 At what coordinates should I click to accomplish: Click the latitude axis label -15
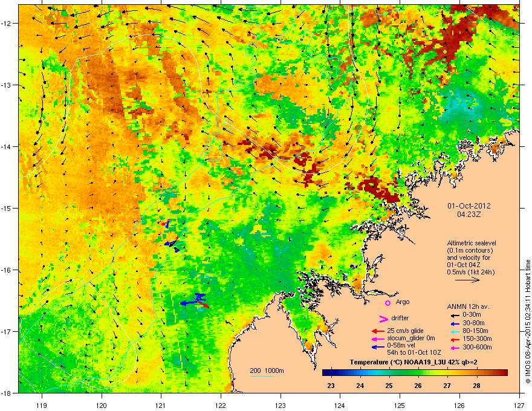point(7,208)
